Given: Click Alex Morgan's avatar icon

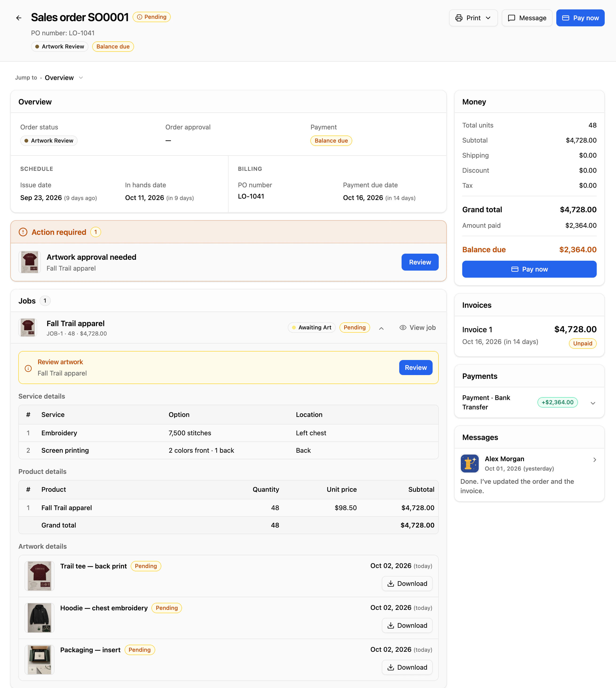Looking at the screenshot, I should point(470,463).
